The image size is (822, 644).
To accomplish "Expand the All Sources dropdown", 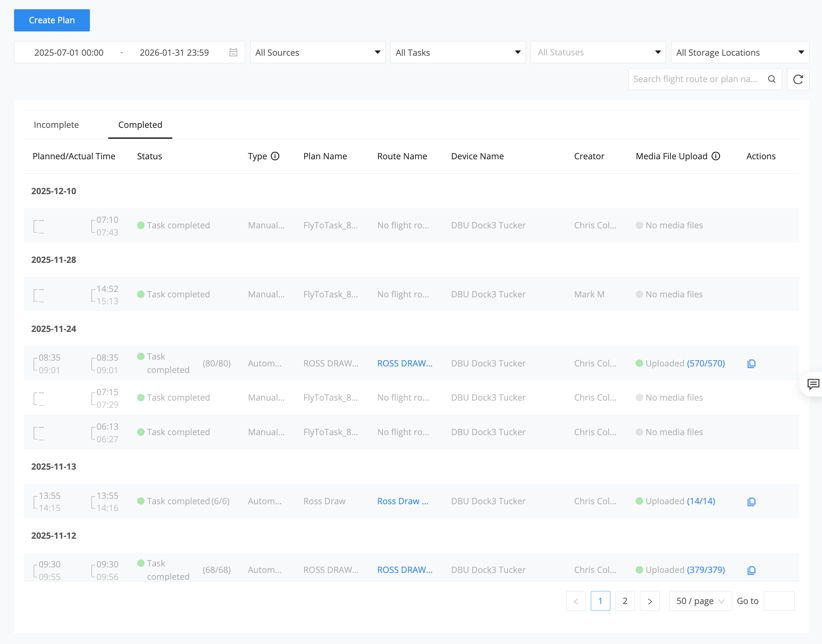I will coord(317,52).
